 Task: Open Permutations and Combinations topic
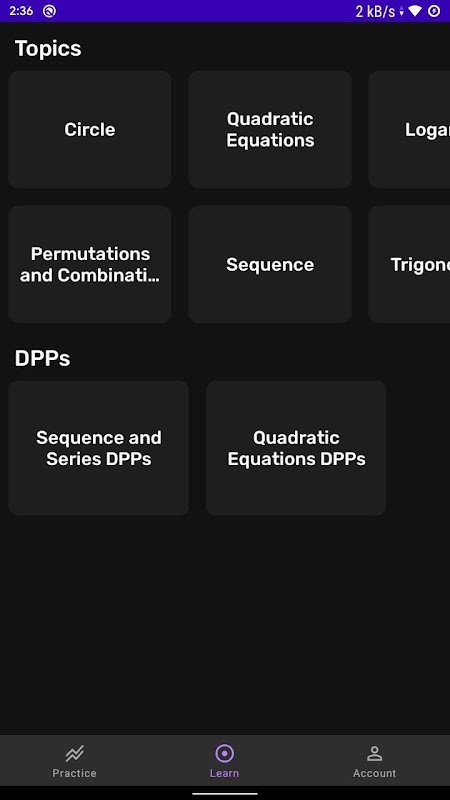pos(90,264)
